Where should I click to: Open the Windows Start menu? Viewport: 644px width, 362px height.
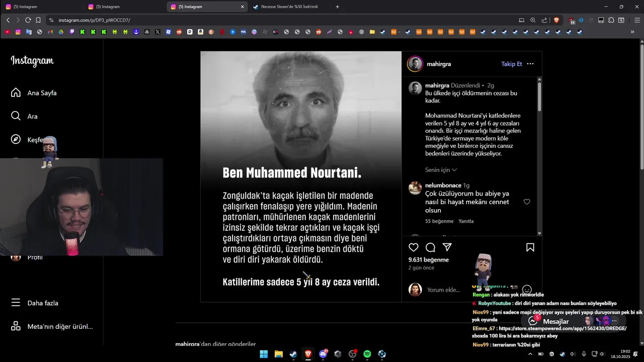[x=264, y=354]
